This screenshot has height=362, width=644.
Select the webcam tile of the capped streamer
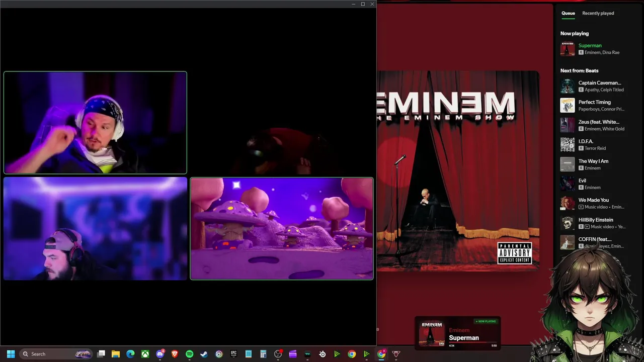95,228
